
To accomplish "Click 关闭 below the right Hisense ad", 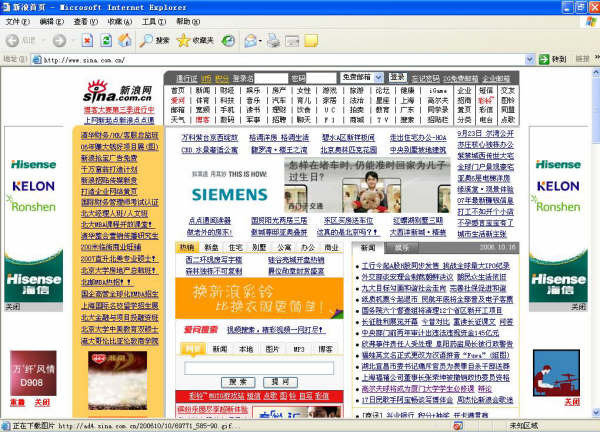I will (x=579, y=307).
